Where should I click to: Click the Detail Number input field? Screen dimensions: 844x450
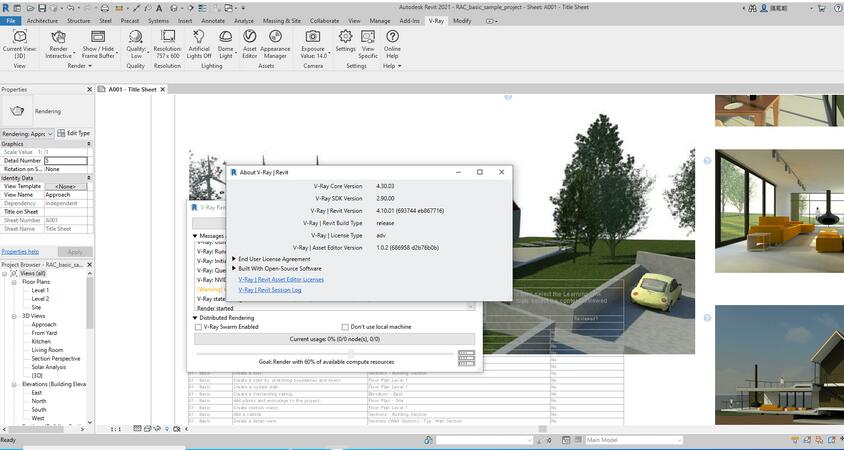66,160
